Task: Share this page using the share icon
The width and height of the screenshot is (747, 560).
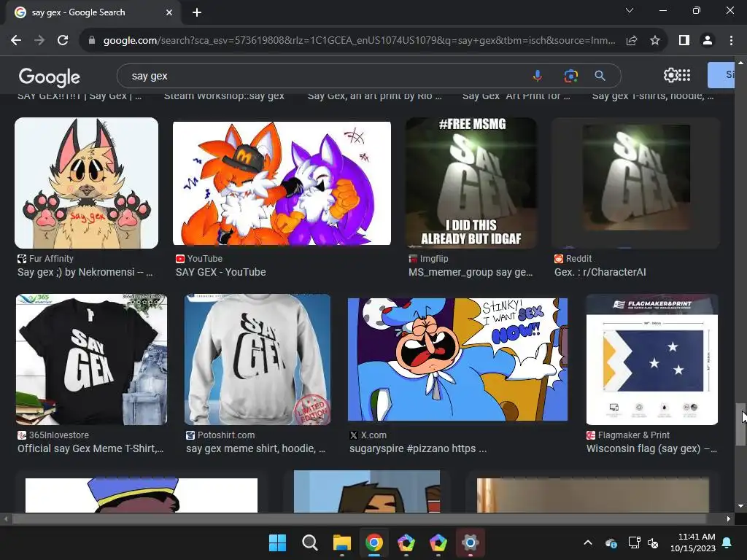Action: [632, 41]
